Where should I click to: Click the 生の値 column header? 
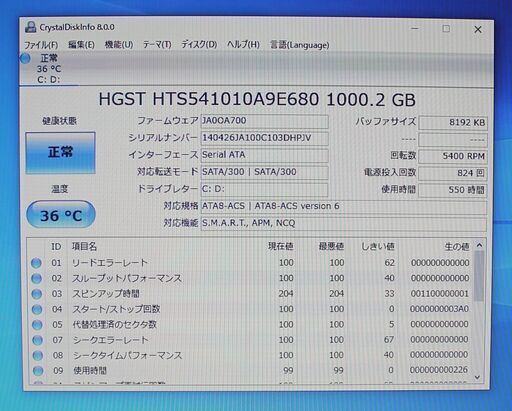(457, 247)
